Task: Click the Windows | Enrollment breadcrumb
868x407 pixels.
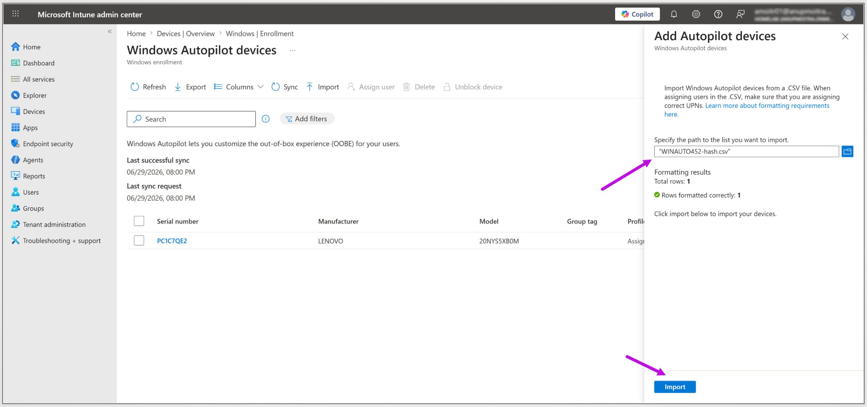Action: click(260, 34)
